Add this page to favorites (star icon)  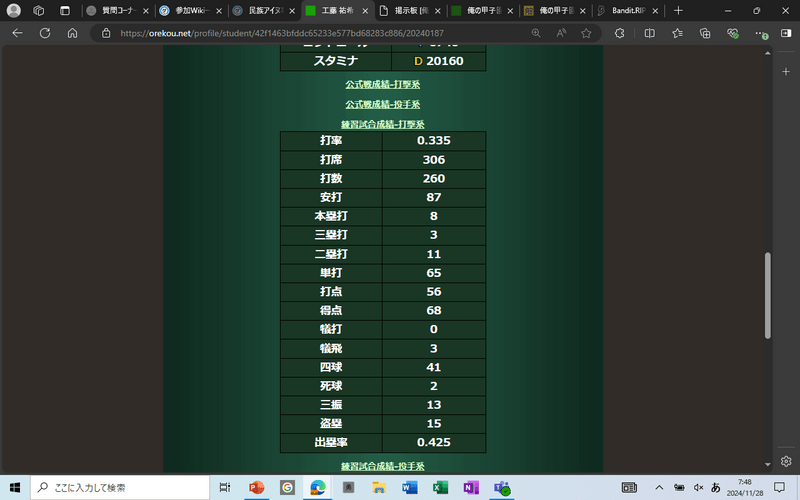click(x=586, y=33)
